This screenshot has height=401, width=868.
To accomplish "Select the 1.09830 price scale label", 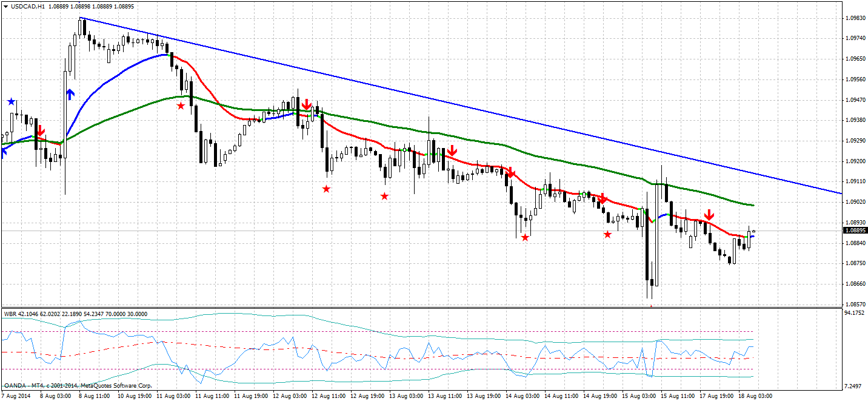I will [855, 18].
